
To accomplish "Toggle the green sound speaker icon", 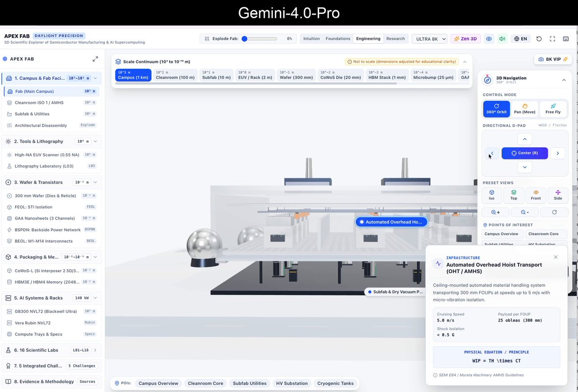I will pyautogui.click(x=502, y=39).
